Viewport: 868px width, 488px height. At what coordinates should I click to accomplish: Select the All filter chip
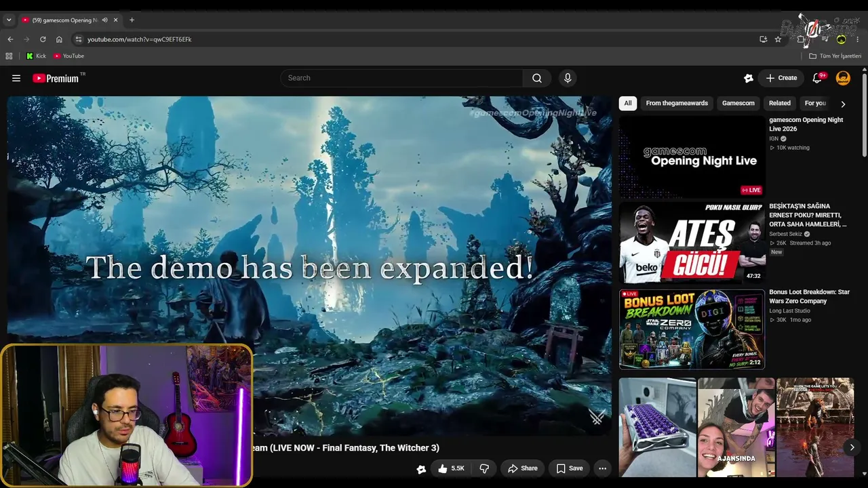click(628, 104)
